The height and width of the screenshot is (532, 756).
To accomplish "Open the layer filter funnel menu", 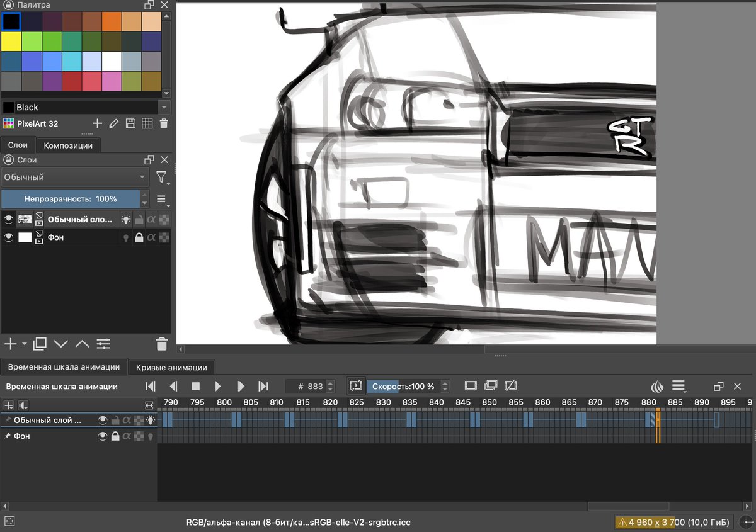I will [x=162, y=178].
